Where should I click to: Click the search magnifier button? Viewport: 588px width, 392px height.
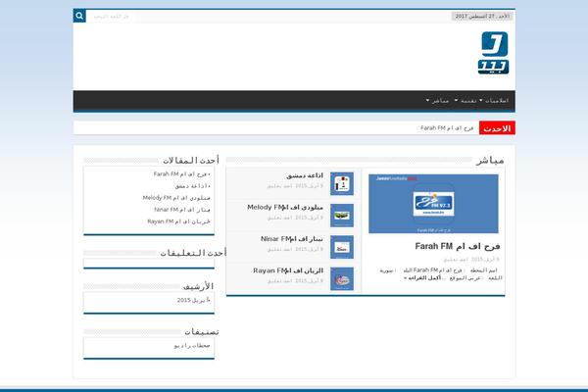click(x=79, y=16)
